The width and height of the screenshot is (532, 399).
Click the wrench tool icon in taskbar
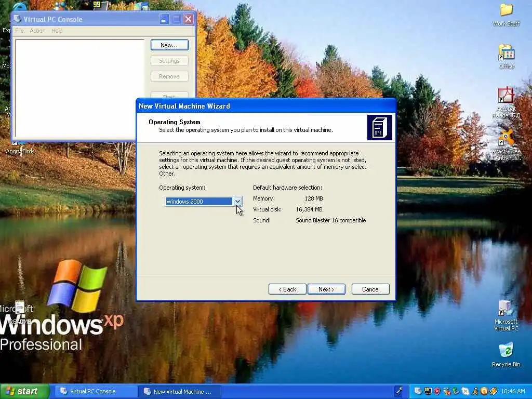400,391
